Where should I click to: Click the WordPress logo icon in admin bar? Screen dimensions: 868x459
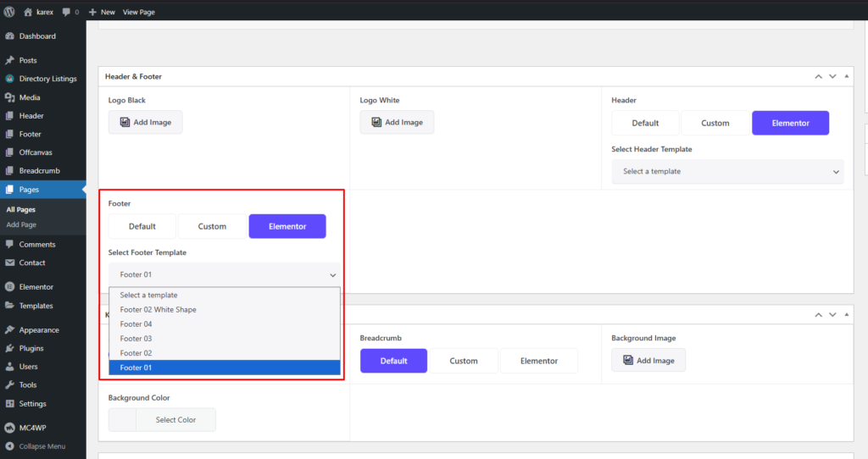click(x=9, y=12)
